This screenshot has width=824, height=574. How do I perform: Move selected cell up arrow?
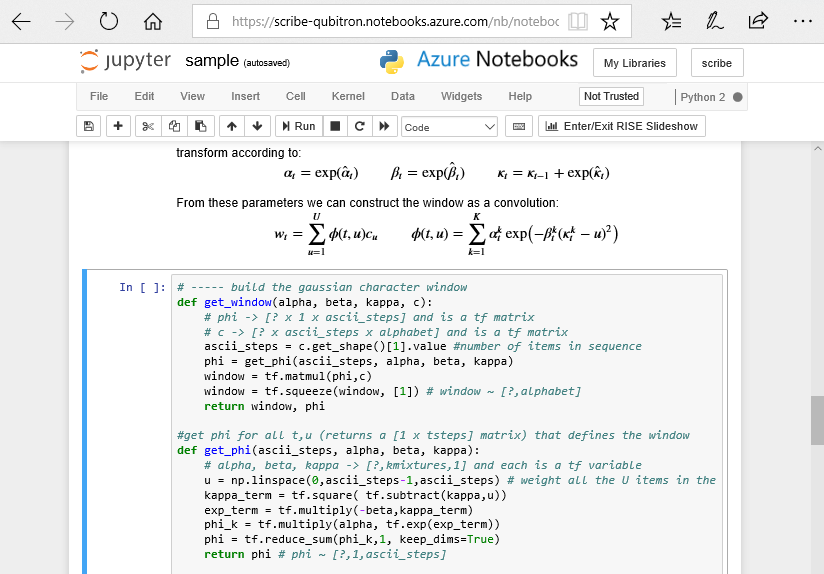[232, 126]
